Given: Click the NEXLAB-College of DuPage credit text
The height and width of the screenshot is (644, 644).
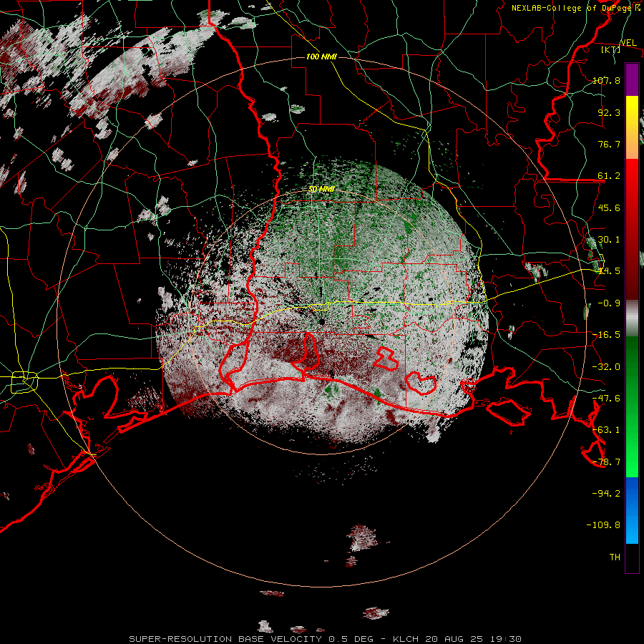Looking at the screenshot, I should point(576,8).
